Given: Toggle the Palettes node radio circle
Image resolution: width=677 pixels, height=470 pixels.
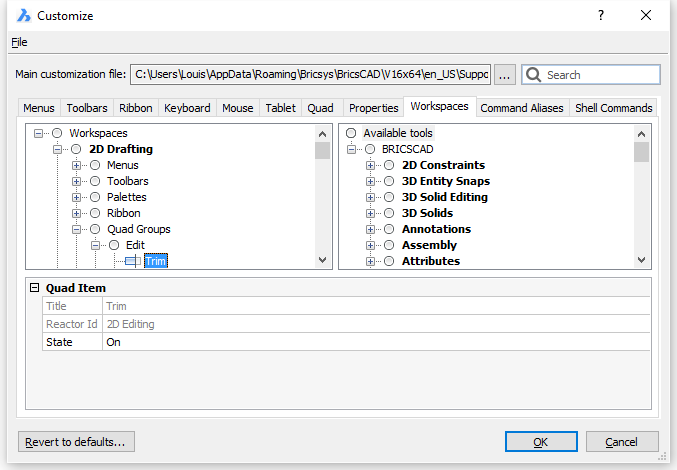Looking at the screenshot, I should pos(95,197).
